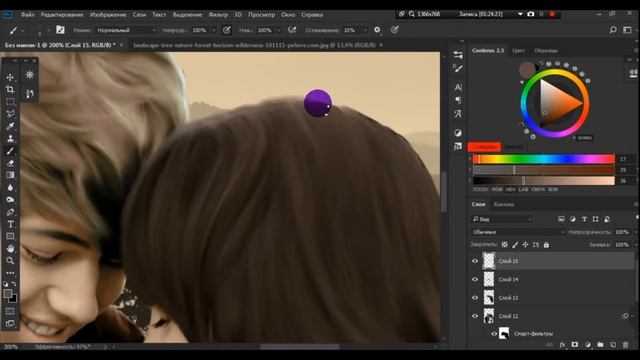The height and width of the screenshot is (360, 640).
Task: Delete layer with trash icon
Action: click(626, 345)
